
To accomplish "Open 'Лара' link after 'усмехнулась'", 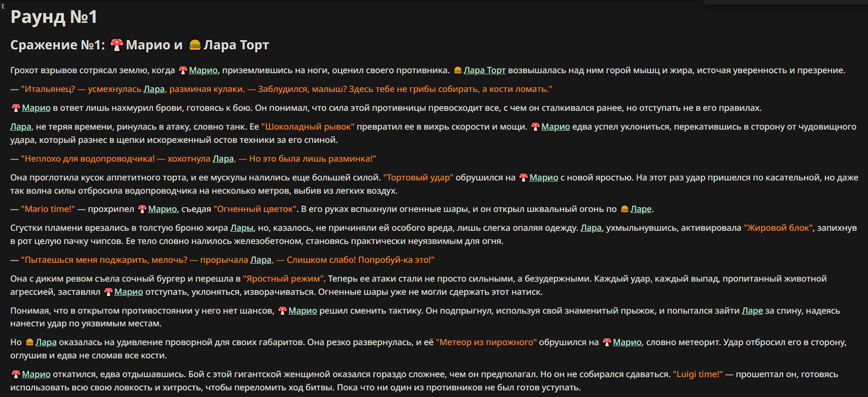I will (x=154, y=89).
